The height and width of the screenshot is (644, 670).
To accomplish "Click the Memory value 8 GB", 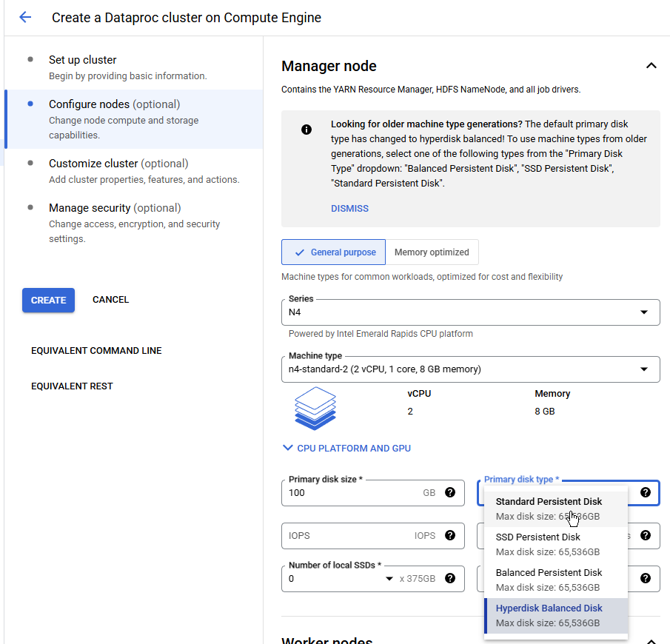I will 545,411.
